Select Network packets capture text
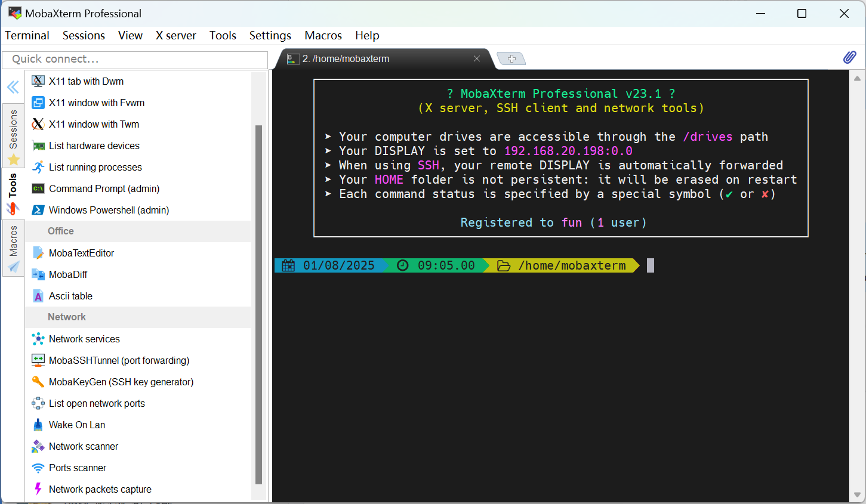This screenshot has width=866, height=504. tap(100, 489)
